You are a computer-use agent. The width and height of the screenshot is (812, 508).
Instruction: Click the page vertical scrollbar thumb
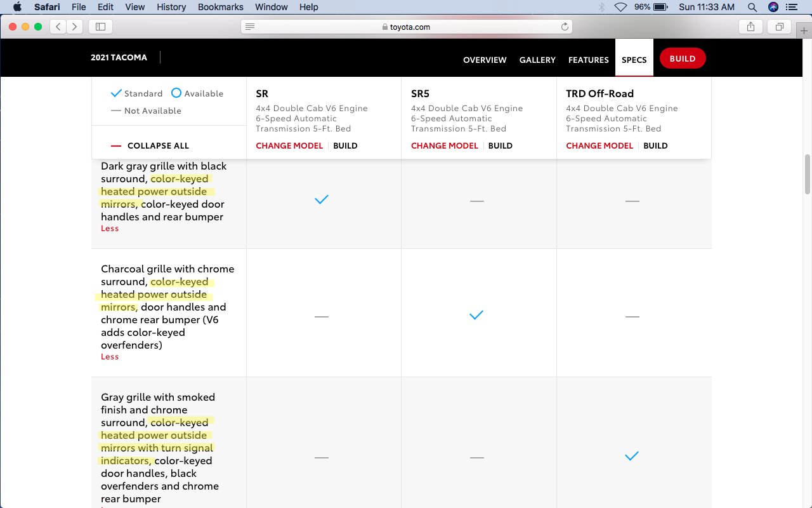pos(807,174)
